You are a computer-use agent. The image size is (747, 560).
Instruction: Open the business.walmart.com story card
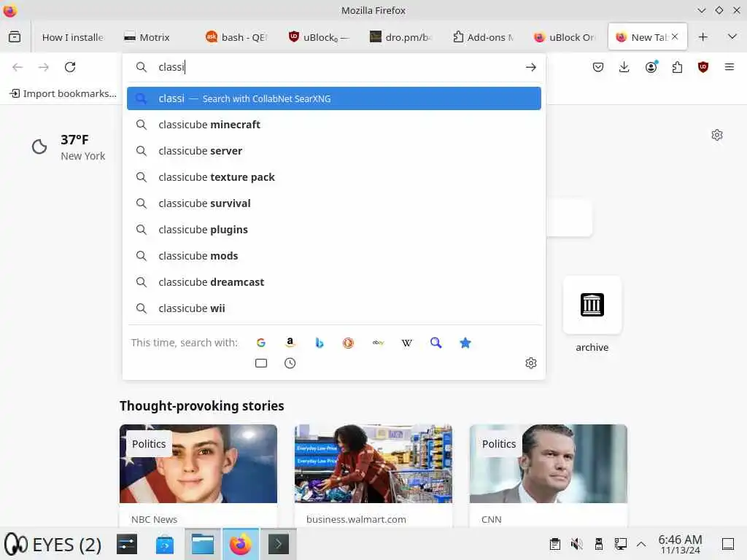point(373,475)
